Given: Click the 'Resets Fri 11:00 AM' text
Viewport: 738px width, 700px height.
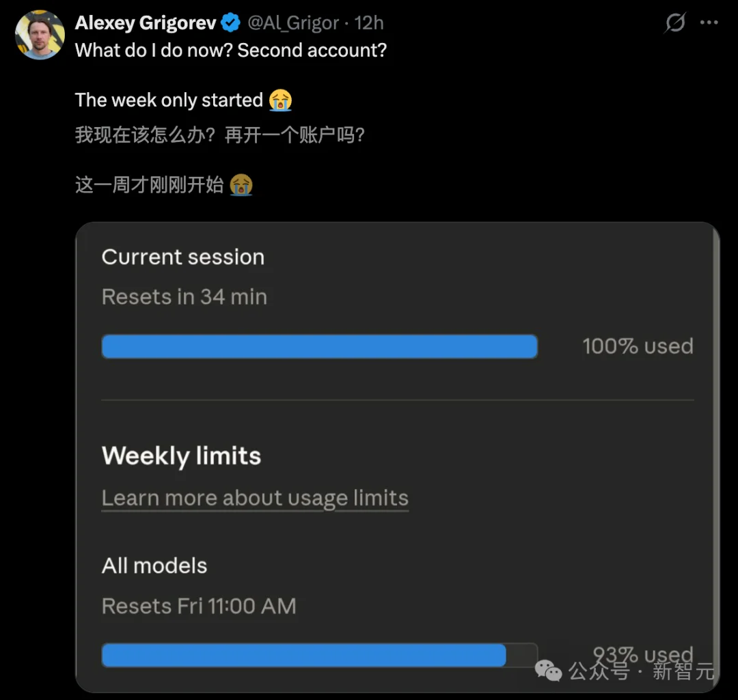Looking at the screenshot, I should tap(199, 606).
